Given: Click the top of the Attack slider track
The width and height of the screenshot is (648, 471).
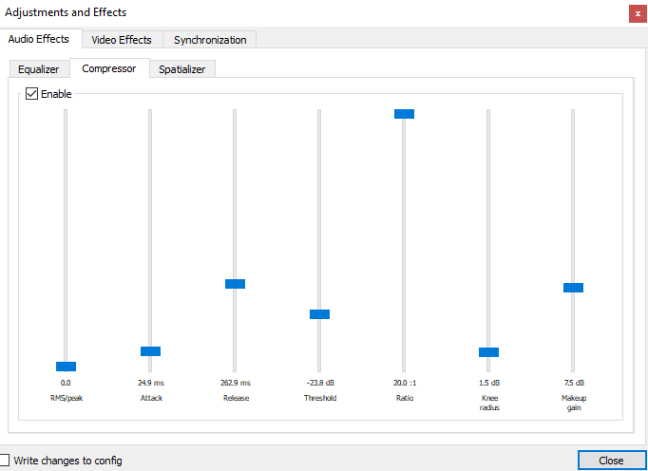Looking at the screenshot, I should click(150, 114).
